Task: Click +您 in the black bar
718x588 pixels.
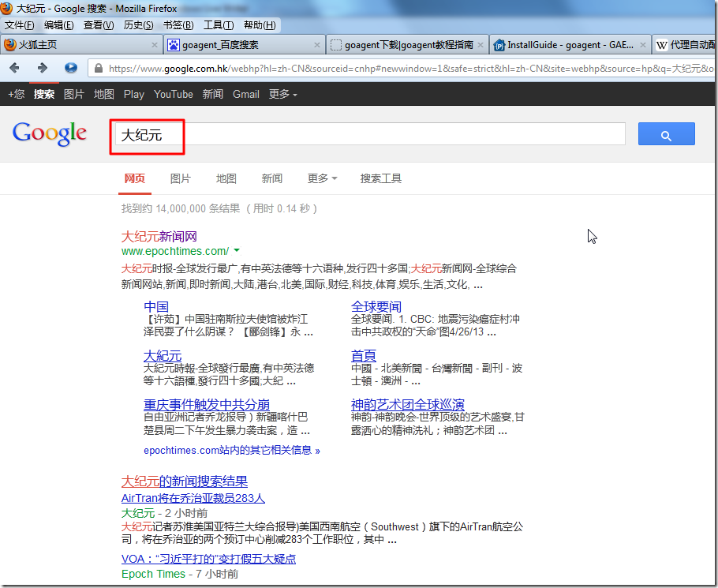Action: 16,95
